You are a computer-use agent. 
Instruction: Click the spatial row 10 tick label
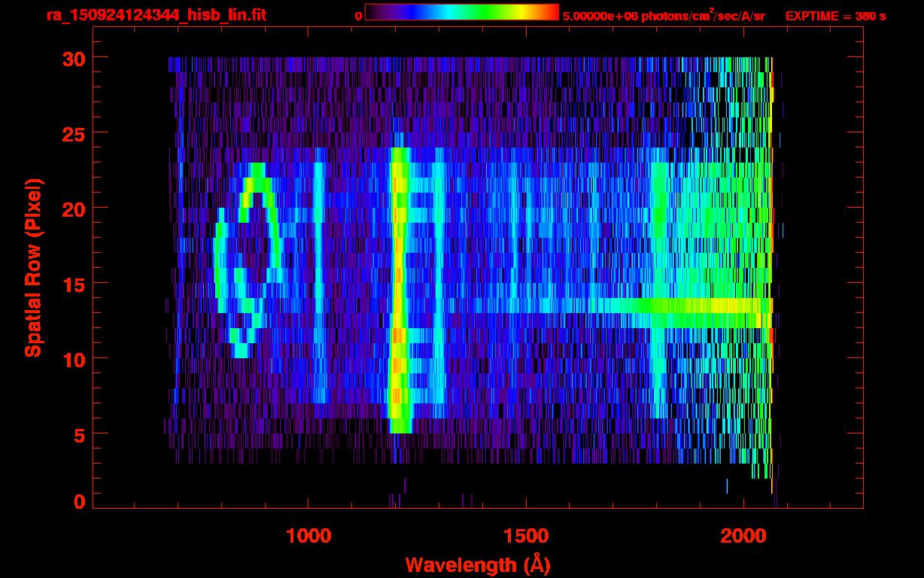(74, 358)
